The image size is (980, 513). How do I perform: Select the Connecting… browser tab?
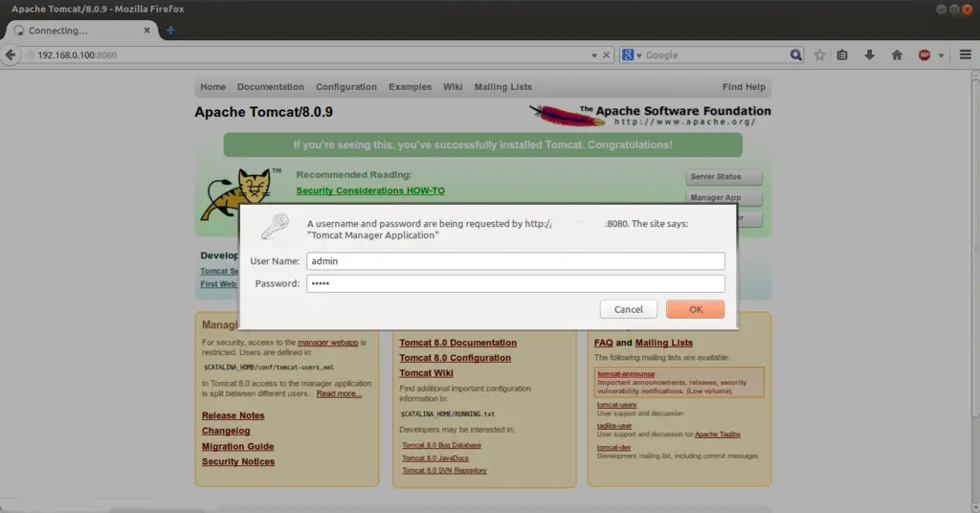tap(81, 30)
